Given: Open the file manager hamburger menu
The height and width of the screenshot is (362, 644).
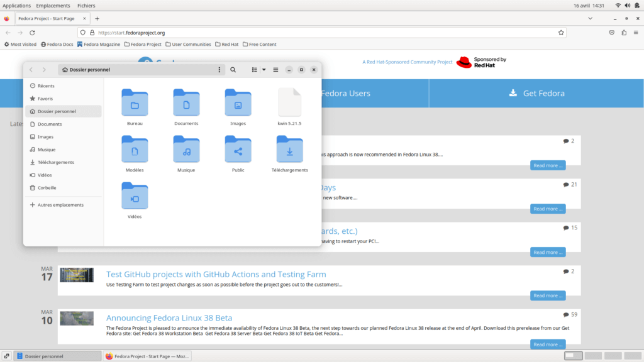Looking at the screenshot, I should coord(275,70).
